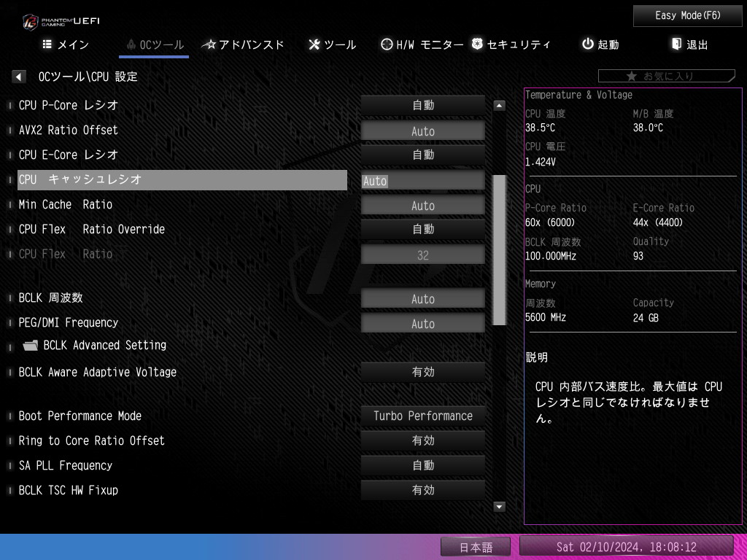Click the 起動 power icon

click(x=588, y=44)
